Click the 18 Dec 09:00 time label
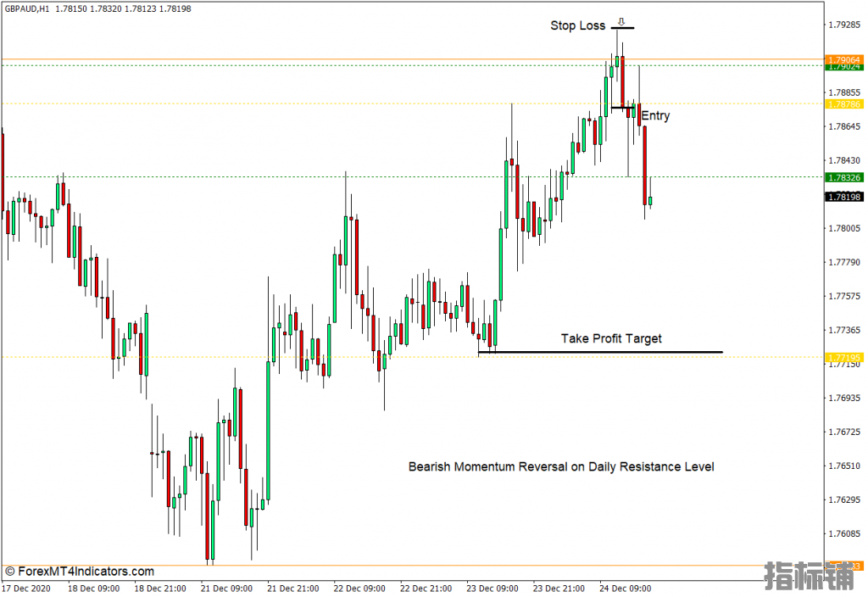 [x=93, y=589]
